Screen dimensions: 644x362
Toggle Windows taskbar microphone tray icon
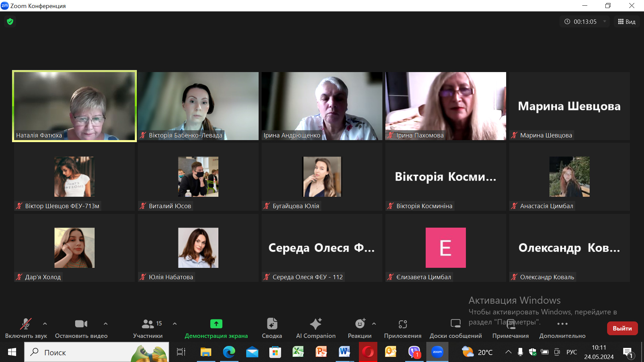(520, 352)
